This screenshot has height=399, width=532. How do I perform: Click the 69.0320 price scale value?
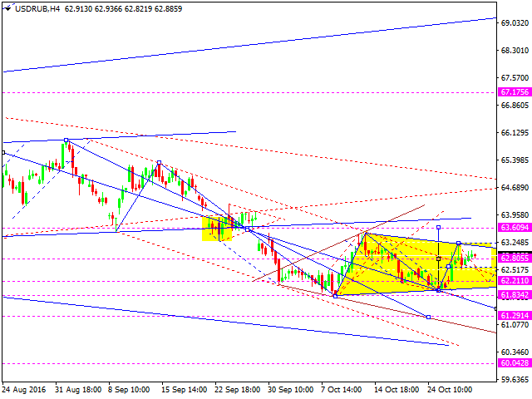[x=515, y=22]
